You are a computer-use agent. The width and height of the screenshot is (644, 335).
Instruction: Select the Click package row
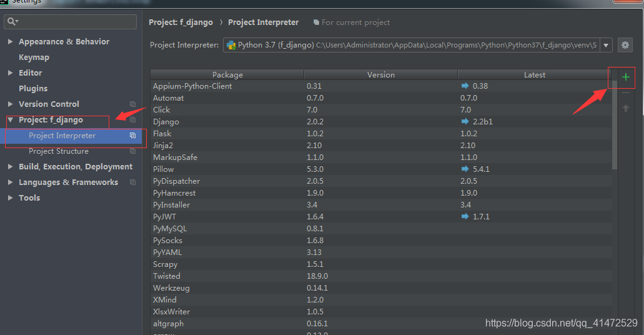[381, 110]
